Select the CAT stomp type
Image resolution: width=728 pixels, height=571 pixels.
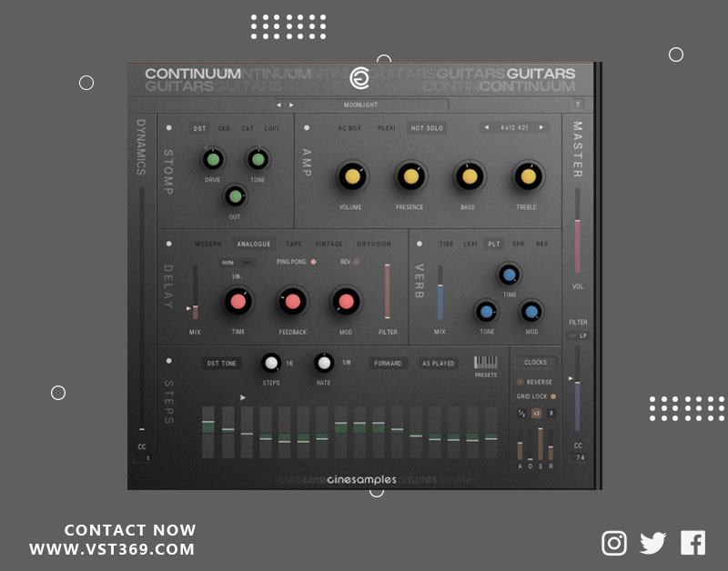248,128
